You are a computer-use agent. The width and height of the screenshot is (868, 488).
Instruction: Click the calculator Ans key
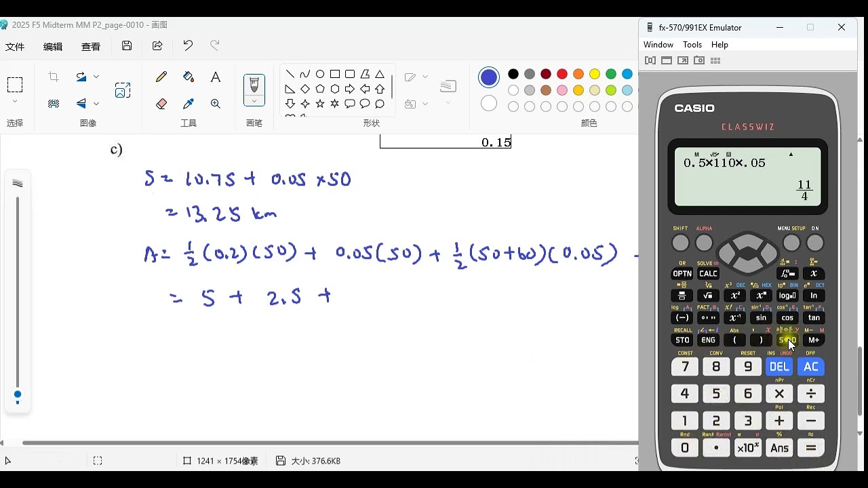(x=779, y=448)
